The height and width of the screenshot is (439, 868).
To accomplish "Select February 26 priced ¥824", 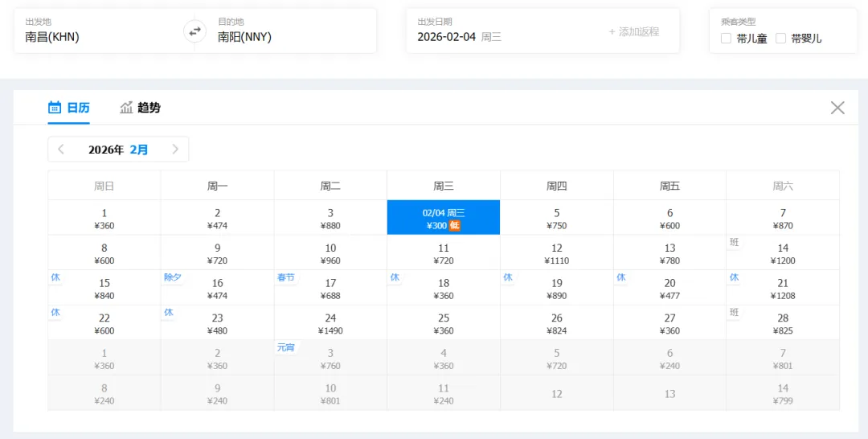I will 557,322.
